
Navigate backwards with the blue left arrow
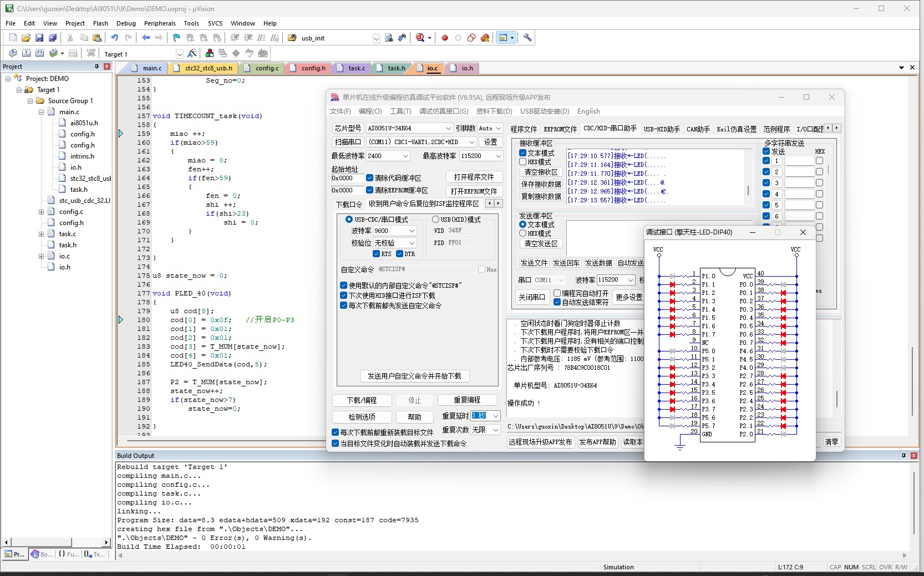pos(146,38)
